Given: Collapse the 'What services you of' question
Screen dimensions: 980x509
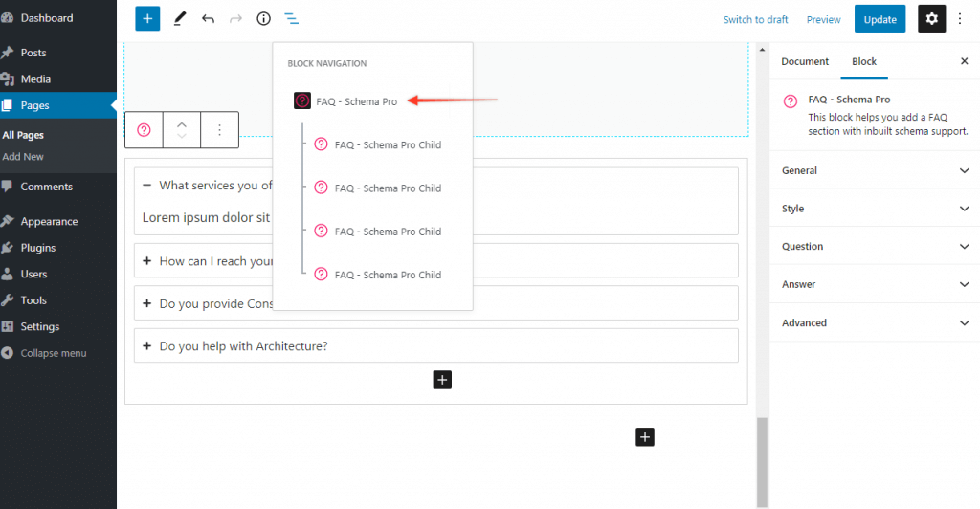Looking at the screenshot, I should coord(147,186).
